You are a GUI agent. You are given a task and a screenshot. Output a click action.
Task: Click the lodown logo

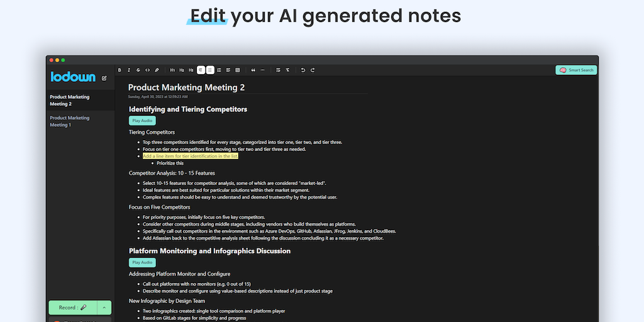coord(73,77)
